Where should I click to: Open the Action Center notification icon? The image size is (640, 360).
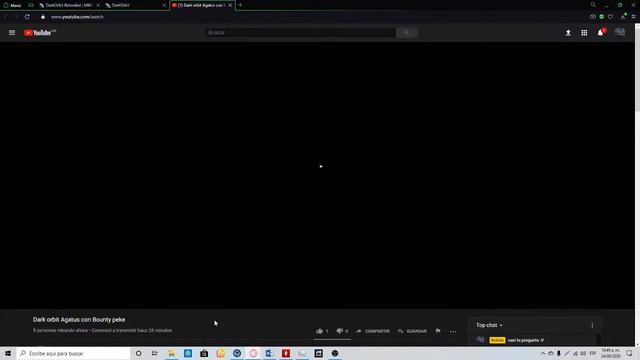(x=629, y=353)
